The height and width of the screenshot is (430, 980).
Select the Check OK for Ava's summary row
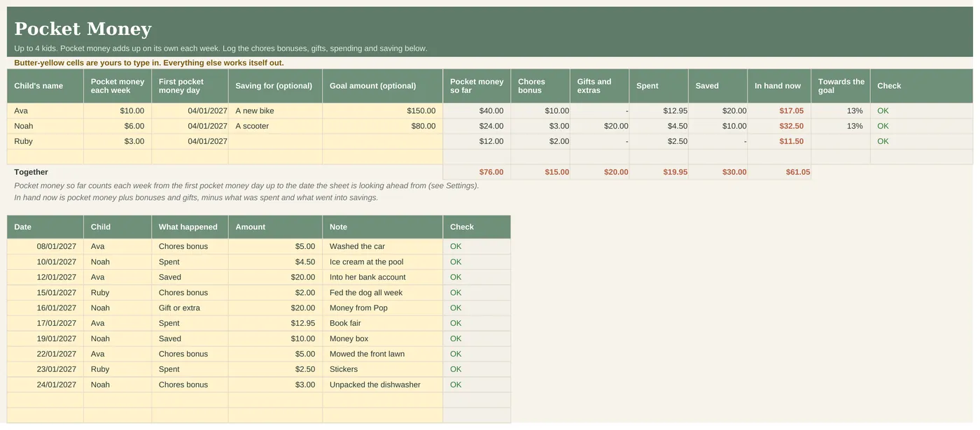click(x=921, y=110)
